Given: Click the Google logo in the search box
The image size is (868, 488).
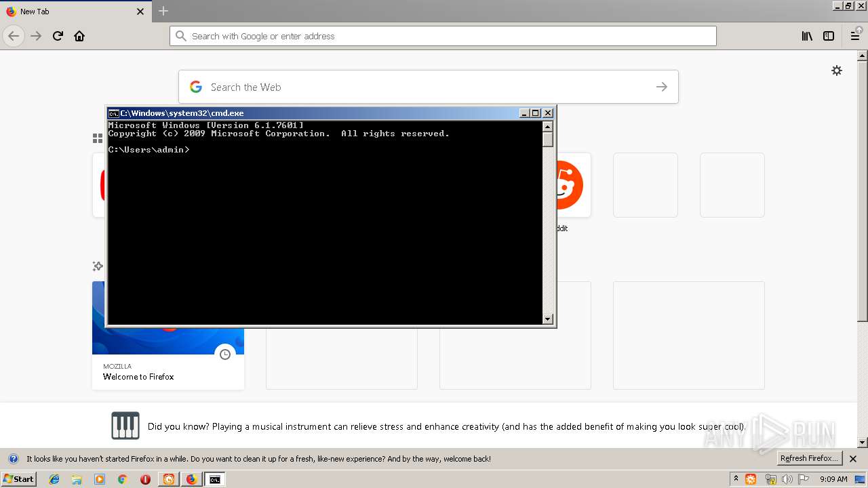Looking at the screenshot, I should click(196, 87).
